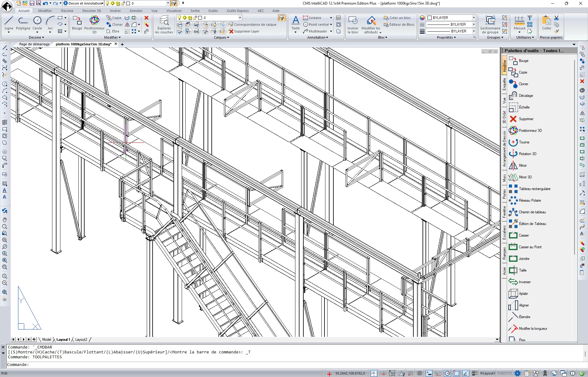
Task: Expand the Propriétés panel
Action: click(x=446, y=37)
